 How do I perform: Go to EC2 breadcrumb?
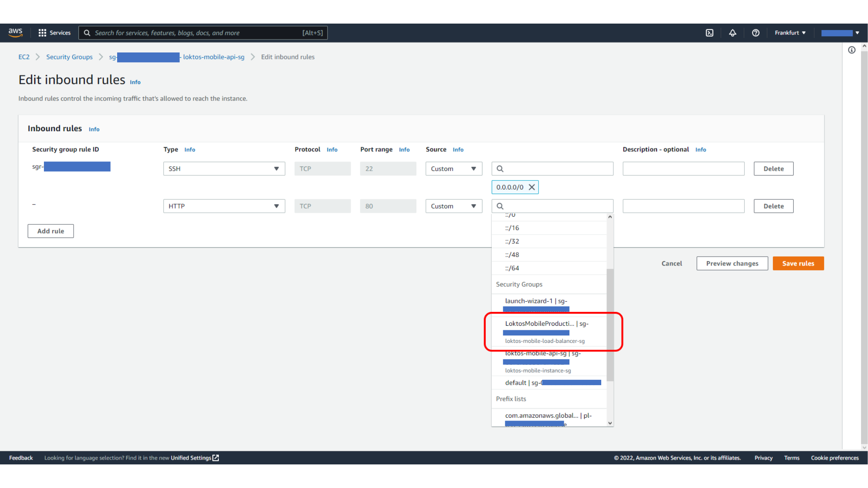[x=24, y=57]
